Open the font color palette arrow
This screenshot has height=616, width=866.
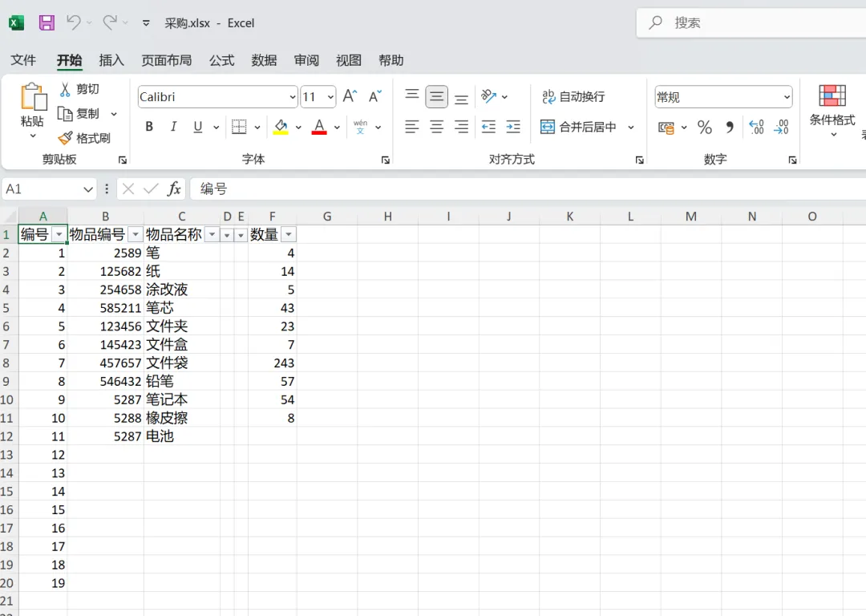tap(337, 128)
